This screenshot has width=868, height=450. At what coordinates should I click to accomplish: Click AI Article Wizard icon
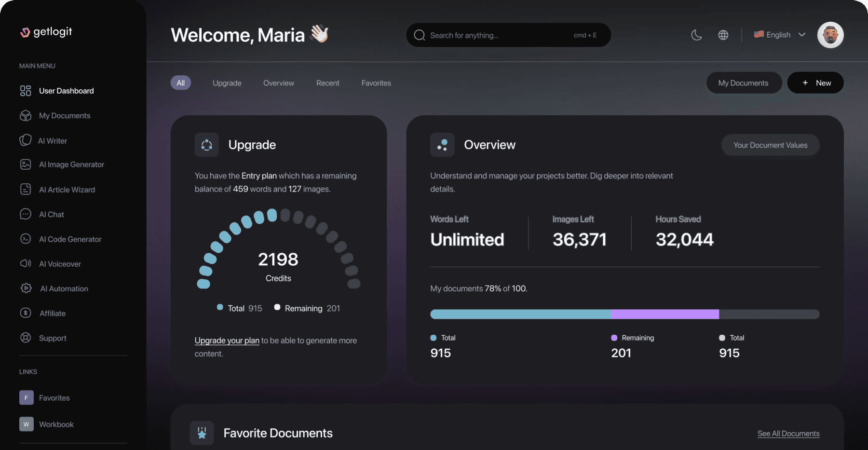click(x=26, y=189)
